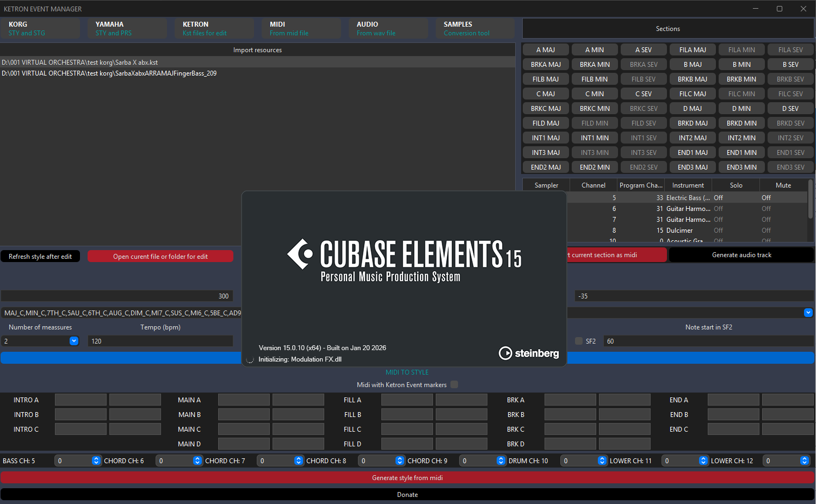Image resolution: width=816 pixels, height=504 pixels.
Task: Toggle Mute for the Electric Bass row
Action: 766,198
